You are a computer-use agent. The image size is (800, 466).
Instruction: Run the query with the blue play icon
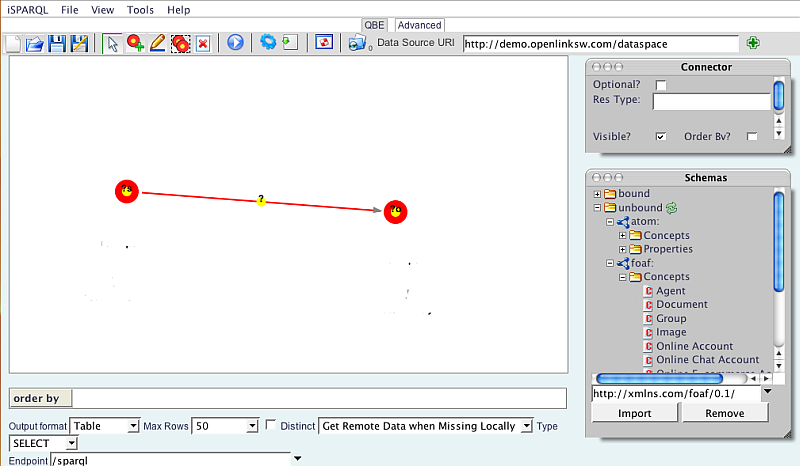coord(235,42)
